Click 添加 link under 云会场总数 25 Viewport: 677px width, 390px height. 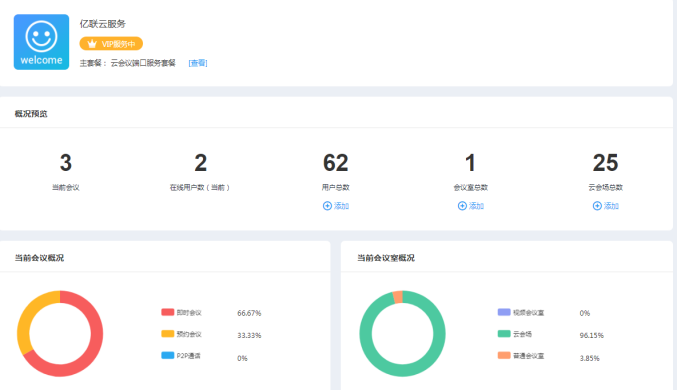click(611, 206)
